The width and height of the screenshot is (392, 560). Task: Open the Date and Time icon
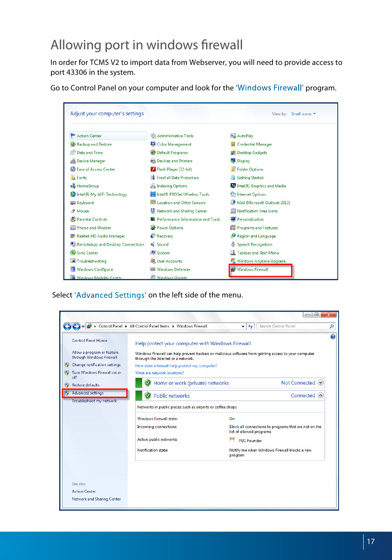click(73, 152)
